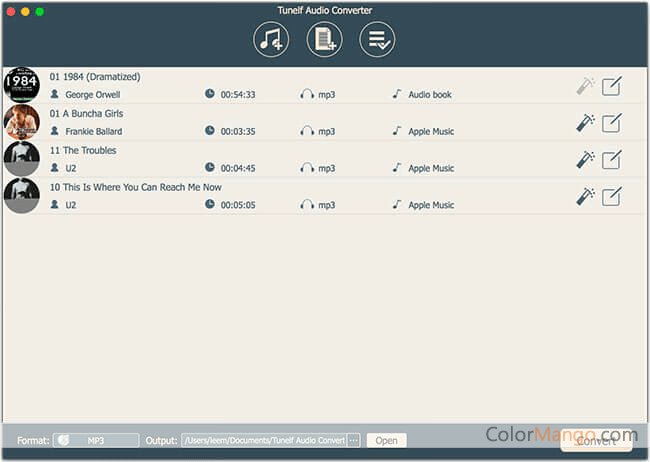Select track title '01 A Buncha Girls'

[x=86, y=114]
